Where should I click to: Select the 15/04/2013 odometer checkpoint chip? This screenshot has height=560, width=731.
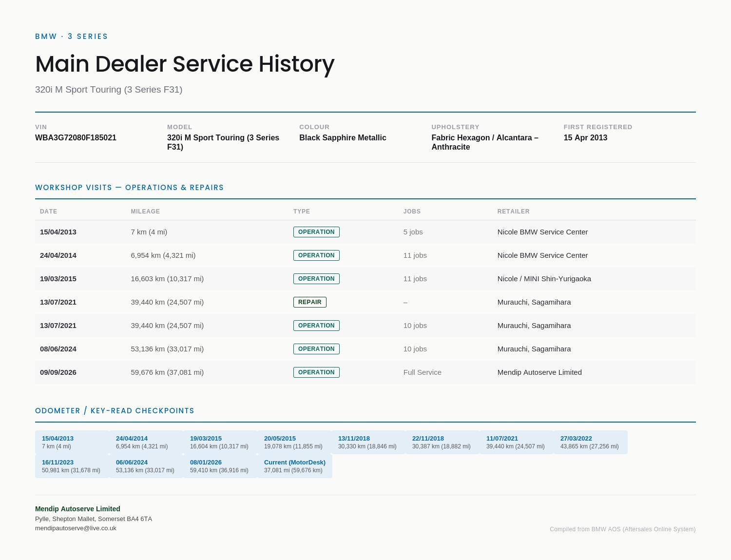point(72,442)
